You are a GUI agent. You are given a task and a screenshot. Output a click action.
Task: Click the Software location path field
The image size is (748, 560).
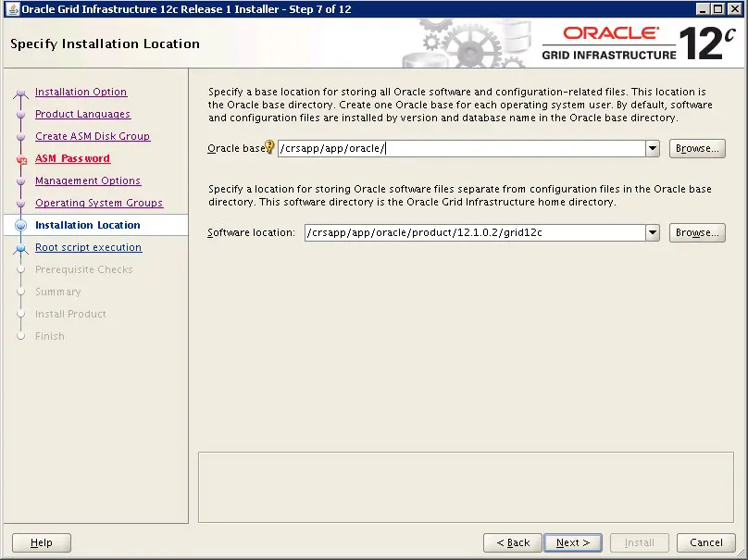pyautogui.click(x=475, y=232)
